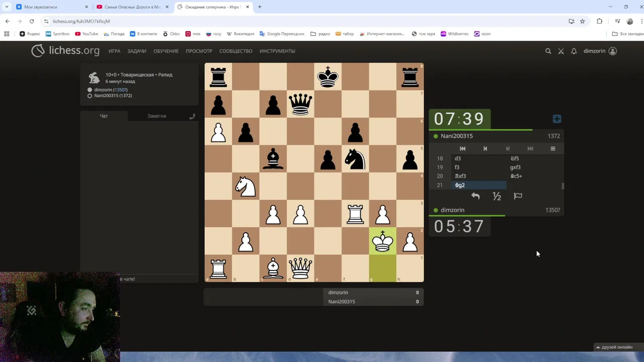Click white king on g2
Image resolution: width=644 pixels, height=362 pixels.
click(382, 241)
